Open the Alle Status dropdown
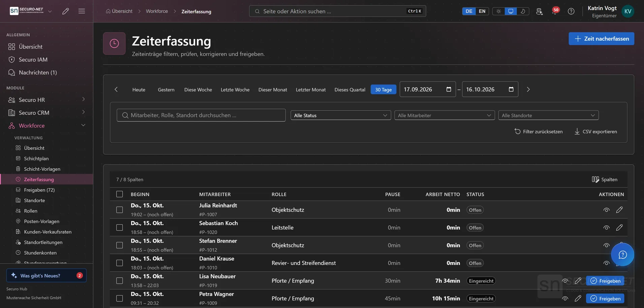This screenshot has height=308, width=644. (x=341, y=115)
